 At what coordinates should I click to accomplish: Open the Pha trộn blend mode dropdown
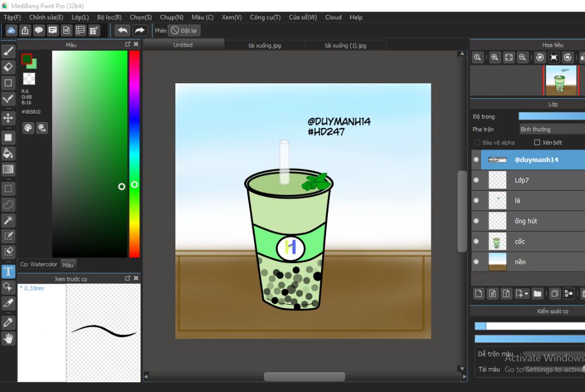(552, 130)
